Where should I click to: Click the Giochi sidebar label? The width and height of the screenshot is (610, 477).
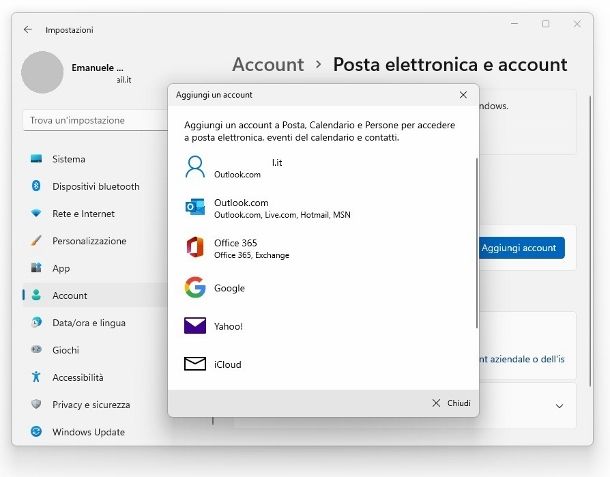click(x=66, y=350)
